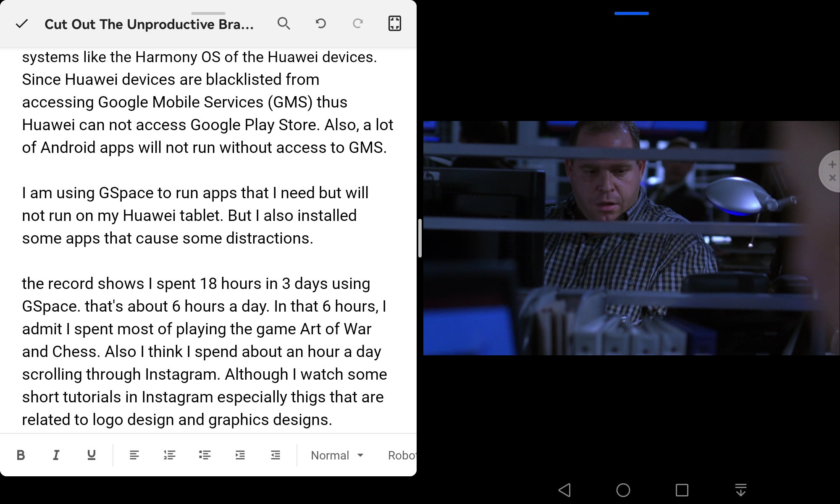Place cursor in 'and Chess. Also I think' line
The width and height of the screenshot is (840, 504).
[202, 352]
